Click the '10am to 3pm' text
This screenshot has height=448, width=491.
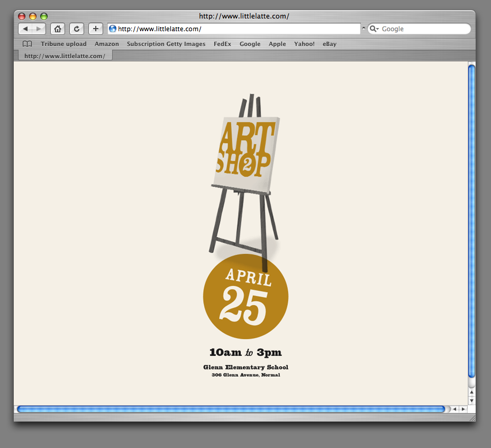point(245,352)
